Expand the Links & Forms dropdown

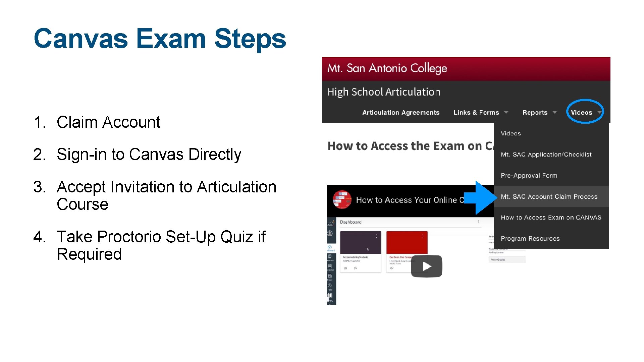[479, 112]
